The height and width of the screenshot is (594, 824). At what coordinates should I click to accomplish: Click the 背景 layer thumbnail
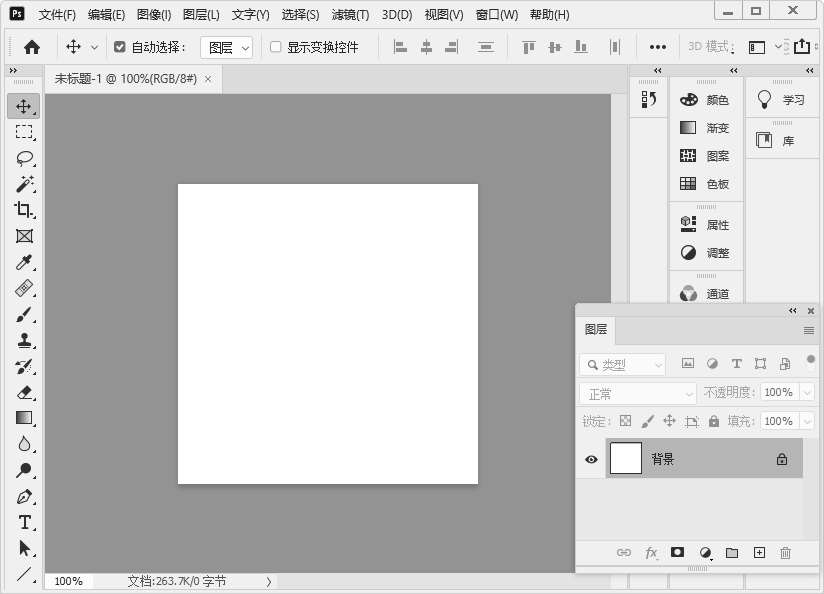[x=626, y=458]
